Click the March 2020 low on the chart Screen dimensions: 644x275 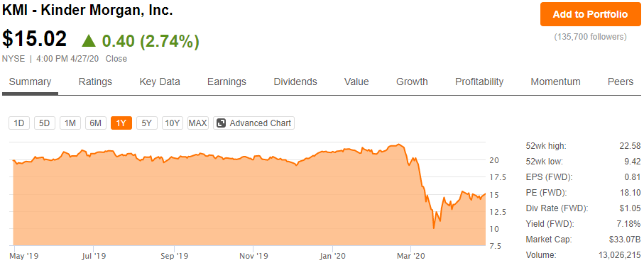(433, 228)
